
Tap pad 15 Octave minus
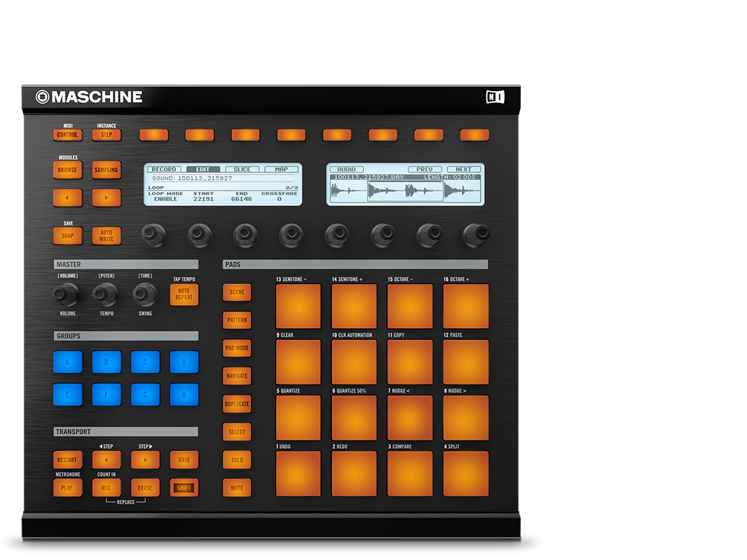pos(409,306)
